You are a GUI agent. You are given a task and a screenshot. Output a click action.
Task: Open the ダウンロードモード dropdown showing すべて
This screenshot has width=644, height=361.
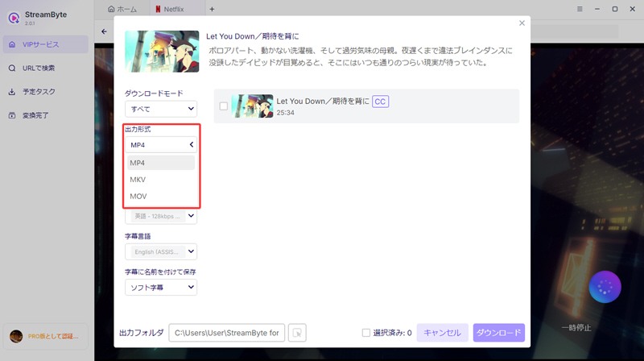161,109
